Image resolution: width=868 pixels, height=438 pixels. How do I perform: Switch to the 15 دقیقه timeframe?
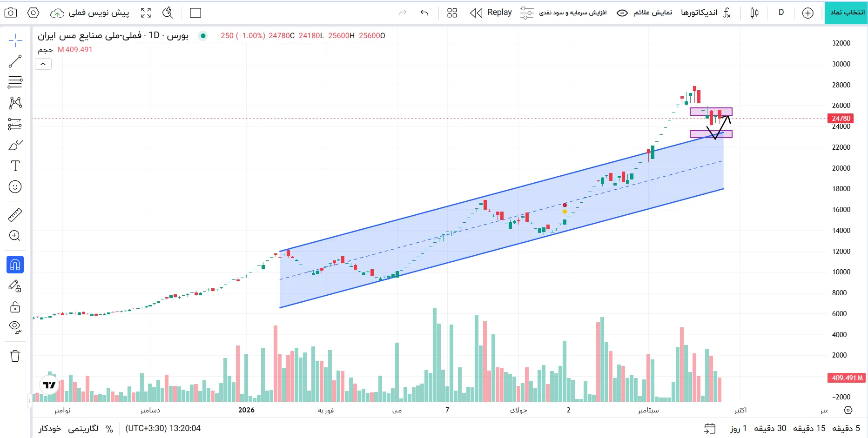point(809,428)
